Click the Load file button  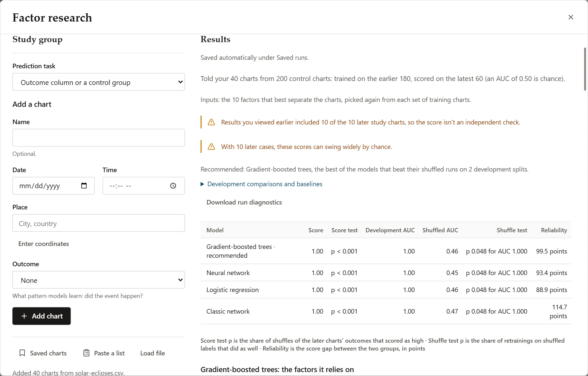tap(153, 353)
